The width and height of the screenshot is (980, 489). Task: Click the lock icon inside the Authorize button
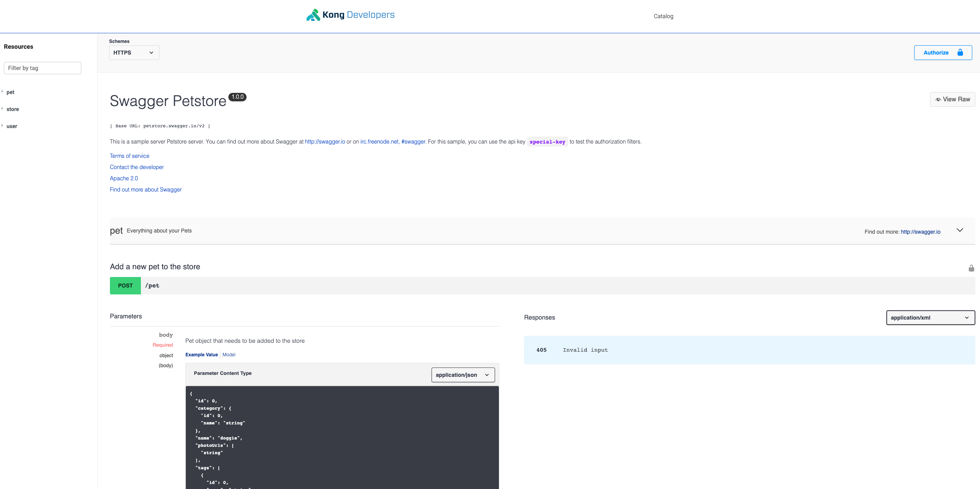960,52
